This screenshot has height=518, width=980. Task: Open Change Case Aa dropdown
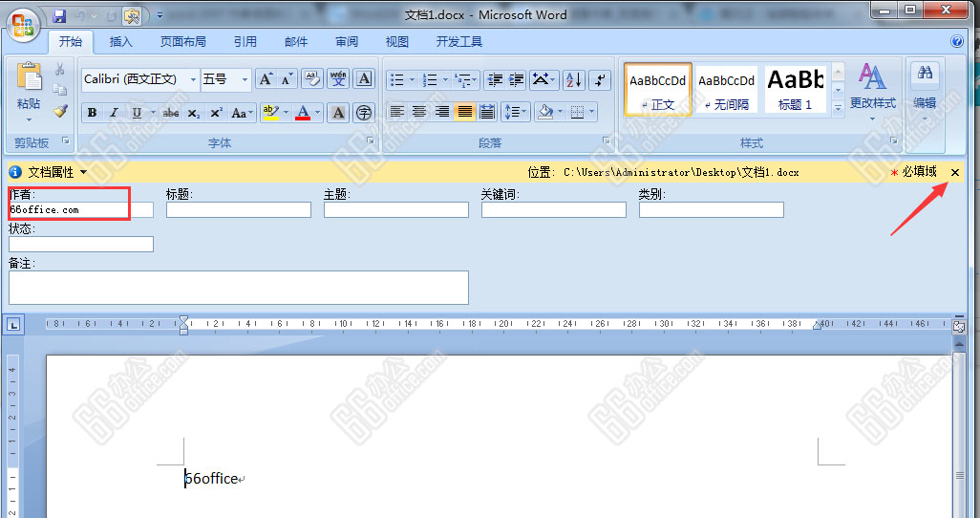[x=243, y=113]
